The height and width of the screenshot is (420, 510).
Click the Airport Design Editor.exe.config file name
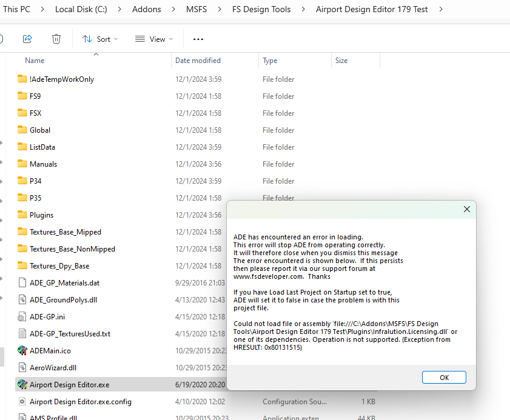(x=80, y=402)
